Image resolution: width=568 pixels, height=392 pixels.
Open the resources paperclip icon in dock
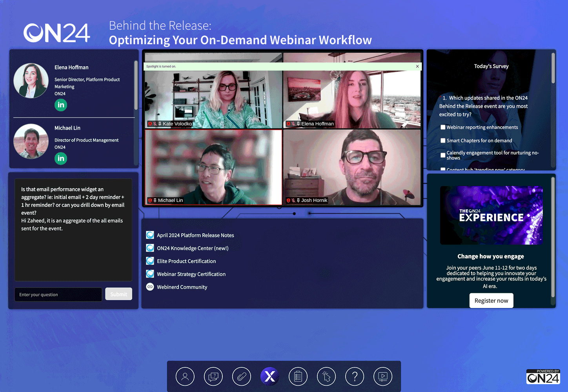coord(242,377)
